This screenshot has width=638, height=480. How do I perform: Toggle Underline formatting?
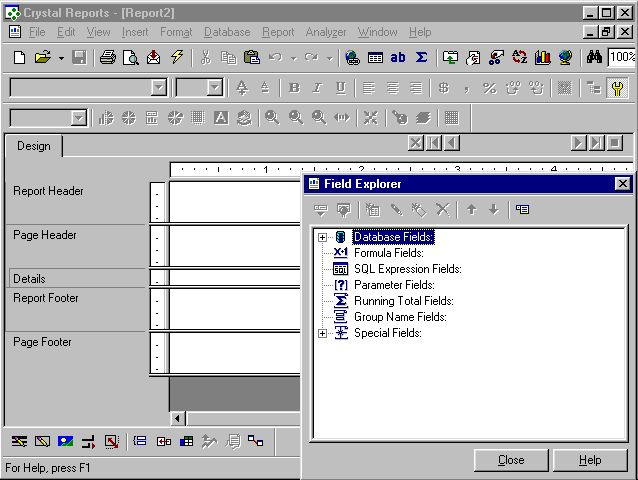pyautogui.click(x=341, y=88)
